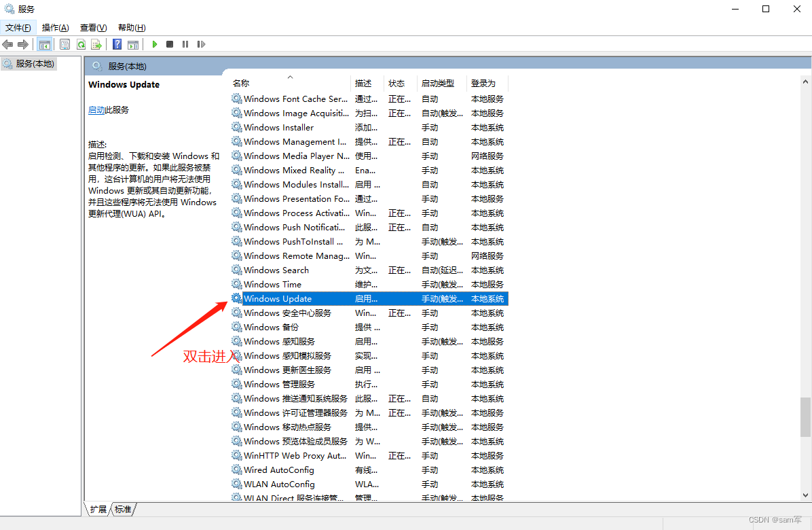Toggle the show/hide action pane icon
The image size is (812, 530).
(133, 45)
